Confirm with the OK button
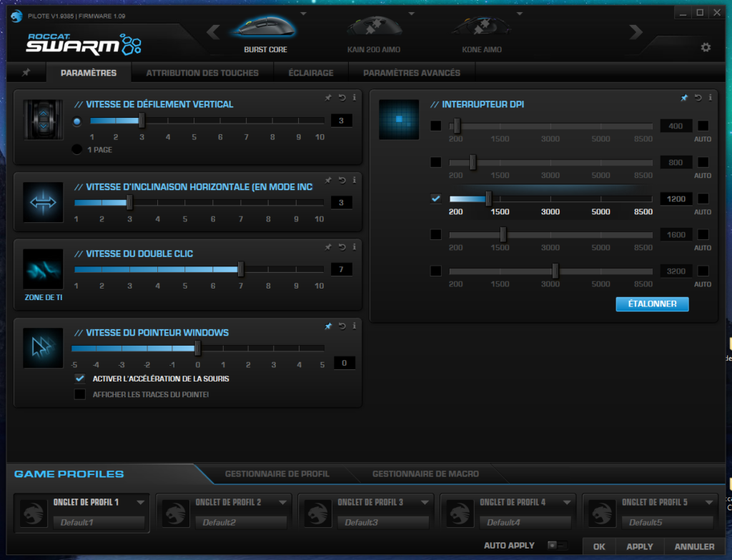732x560 pixels. point(599,546)
